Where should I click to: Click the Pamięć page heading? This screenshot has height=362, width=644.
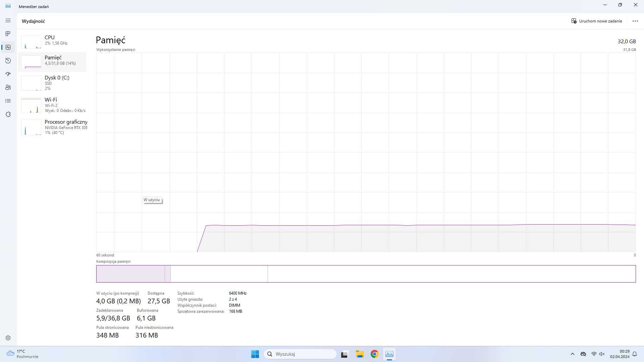click(x=111, y=40)
